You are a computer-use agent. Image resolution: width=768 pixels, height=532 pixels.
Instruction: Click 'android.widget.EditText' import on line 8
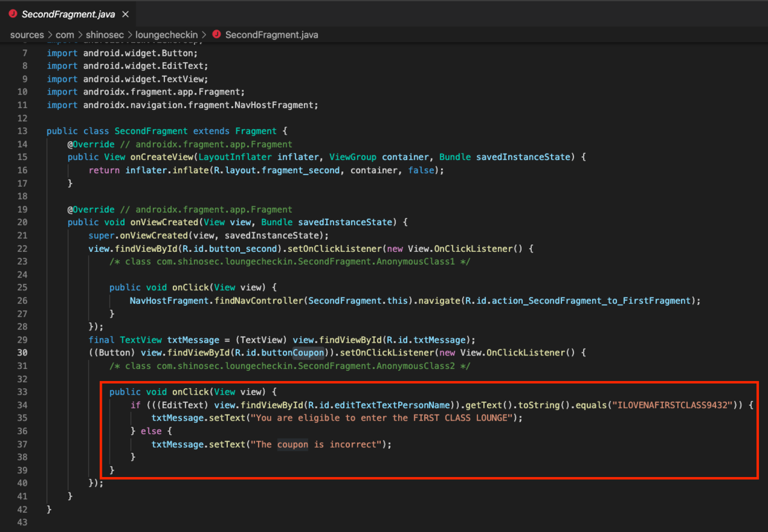143,66
